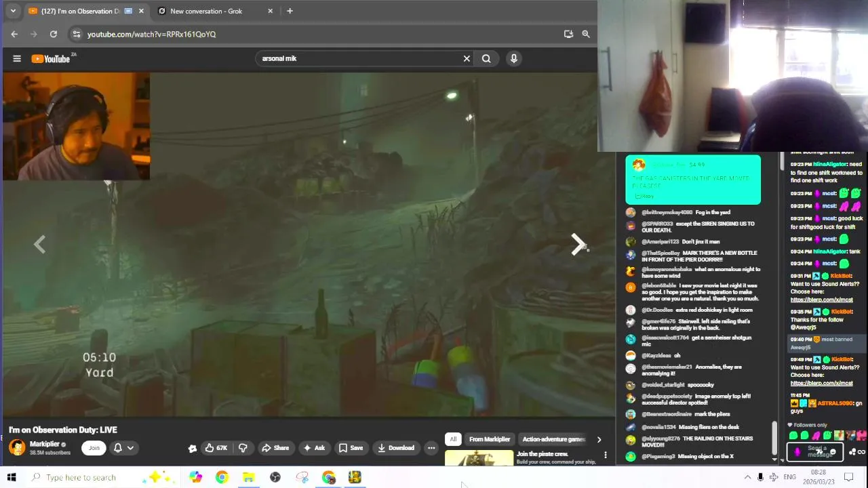Close the Observation Duty YouTube tab
This screenshot has width=868, height=488.
point(141,11)
